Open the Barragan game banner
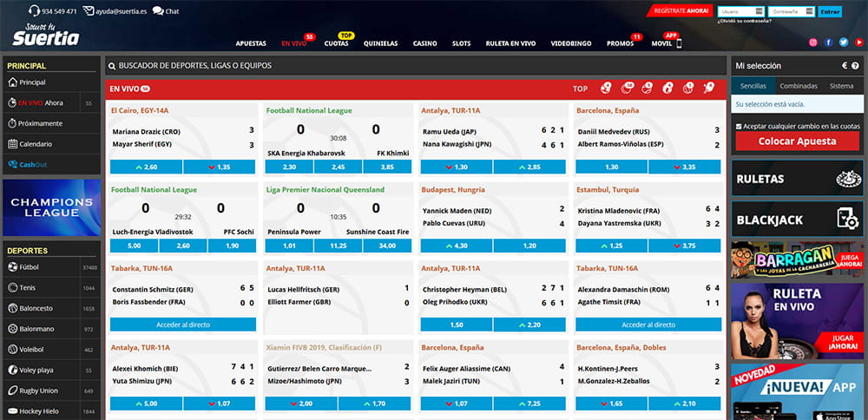The image size is (868, 420). [797, 260]
